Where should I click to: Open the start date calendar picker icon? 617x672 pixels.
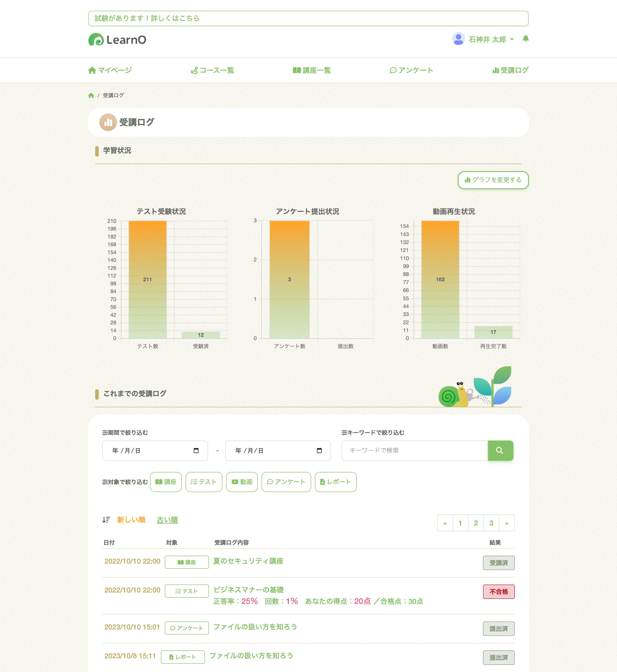tap(196, 450)
